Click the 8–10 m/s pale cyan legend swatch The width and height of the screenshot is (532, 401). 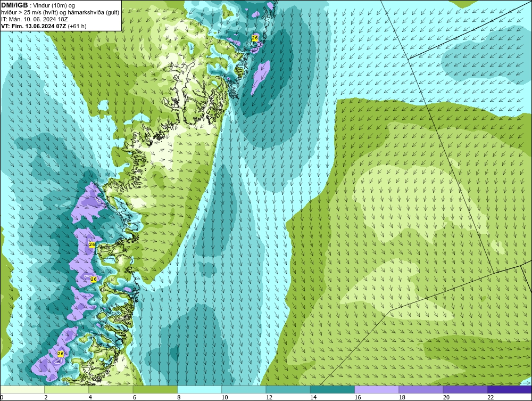pyautogui.click(x=199, y=389)
